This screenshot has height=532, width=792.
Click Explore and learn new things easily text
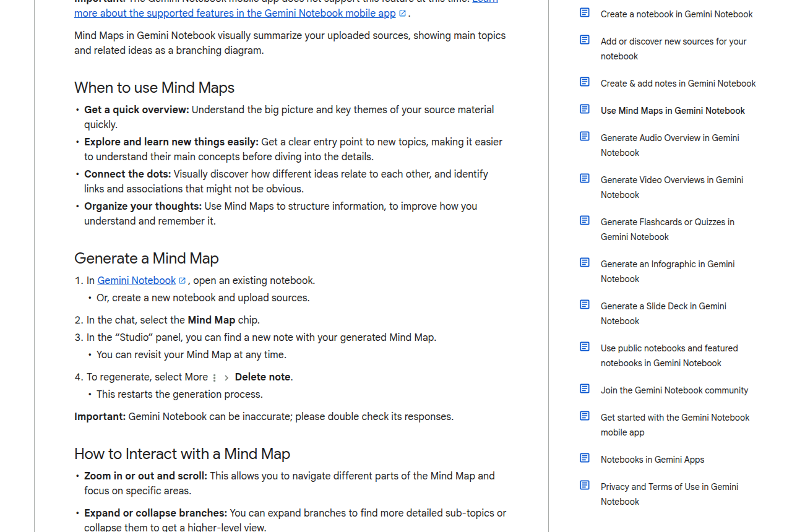(x=171, y=142)
